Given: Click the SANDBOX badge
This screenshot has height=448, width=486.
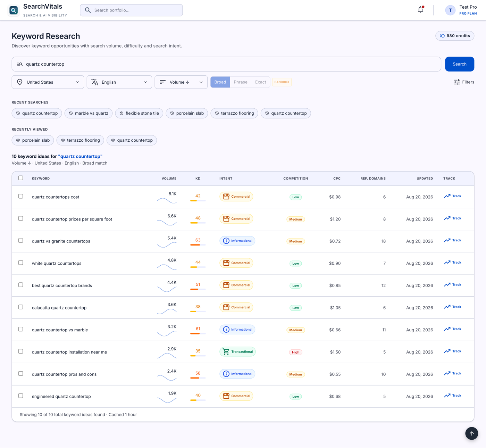Looking at the screenshot, I should [x=282, y=82].
